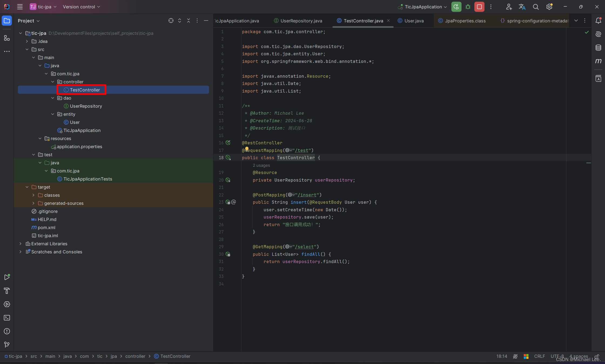Screen dimensions: 605x364
Task: Open the Notifications bell panel
Action: pyautogui.click(x=598, y=21)
